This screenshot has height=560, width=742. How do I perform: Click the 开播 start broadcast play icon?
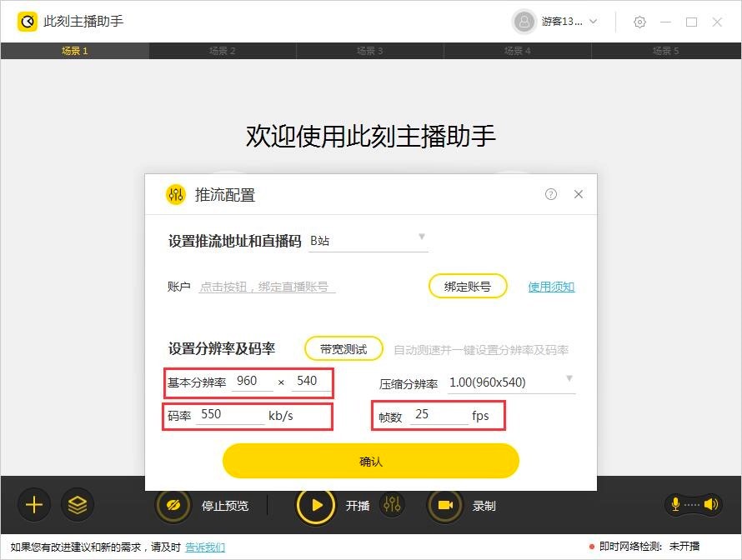[x=315, y=504]
